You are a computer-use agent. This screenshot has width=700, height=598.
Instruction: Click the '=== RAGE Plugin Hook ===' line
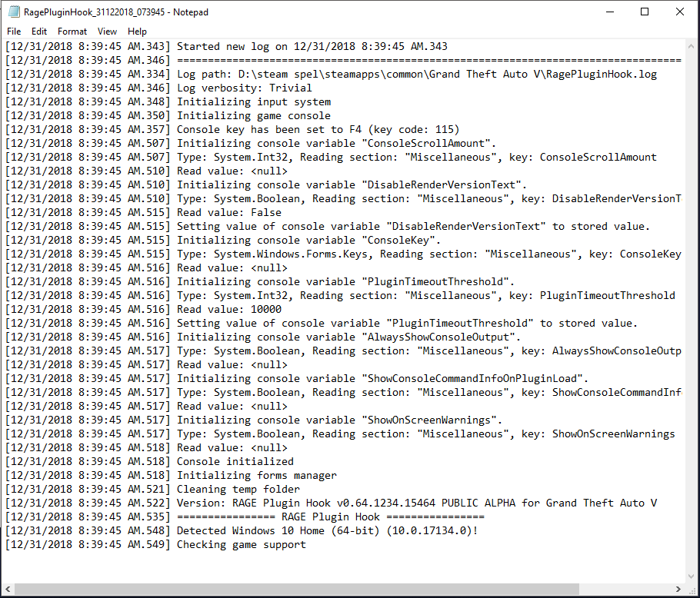pos(245,517)
